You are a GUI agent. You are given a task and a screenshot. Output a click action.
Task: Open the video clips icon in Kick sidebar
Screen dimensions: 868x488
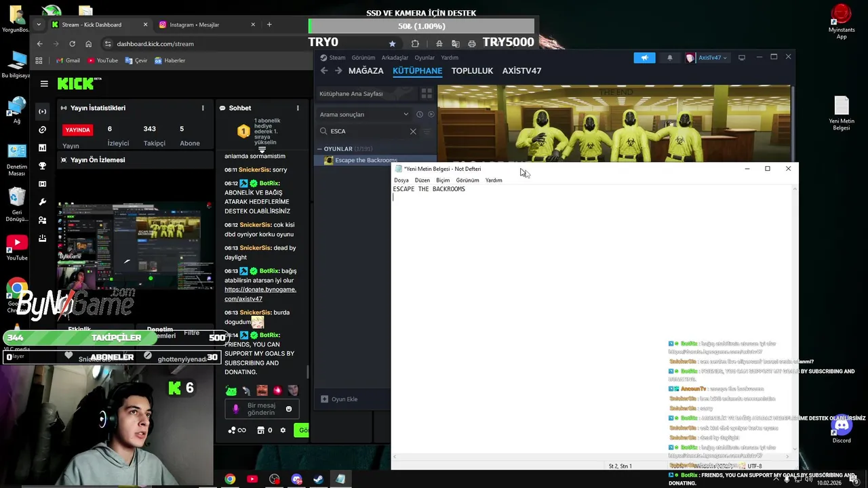(x=43, y=184)
